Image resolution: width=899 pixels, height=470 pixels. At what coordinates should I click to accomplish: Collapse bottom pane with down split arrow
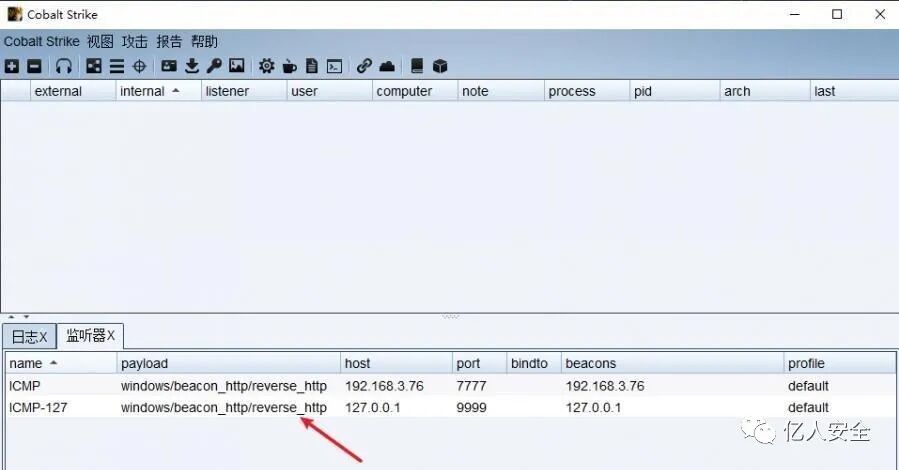(x=26, y=316)
